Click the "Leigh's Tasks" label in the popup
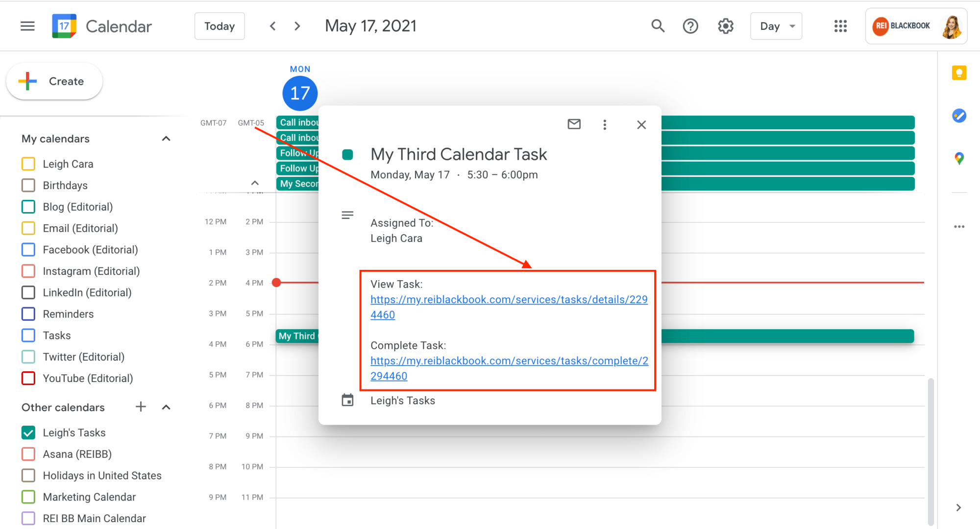Viewport: 980px width, 529px height. (403, 400)
